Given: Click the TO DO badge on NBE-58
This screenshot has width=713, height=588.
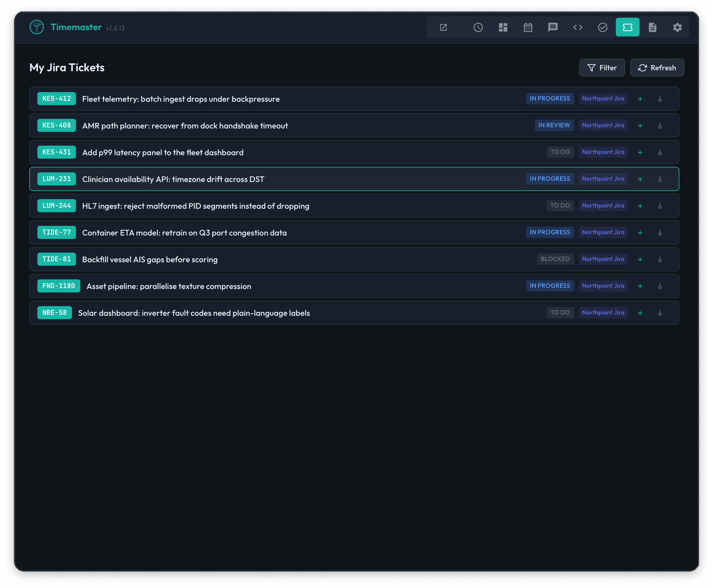Looking at the screenshot, I should [560, 313].
